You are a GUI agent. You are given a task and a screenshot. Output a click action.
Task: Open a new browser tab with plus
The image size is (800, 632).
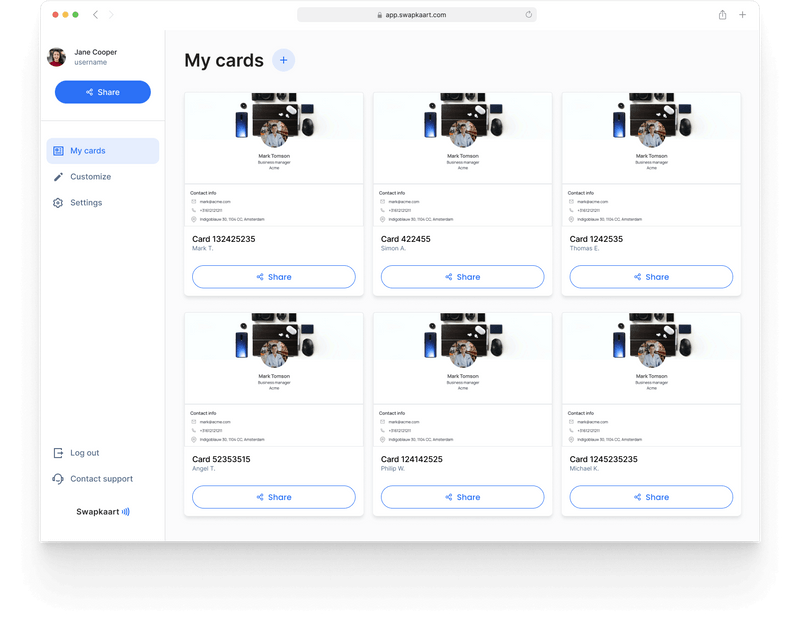click(x=742, y=15)
